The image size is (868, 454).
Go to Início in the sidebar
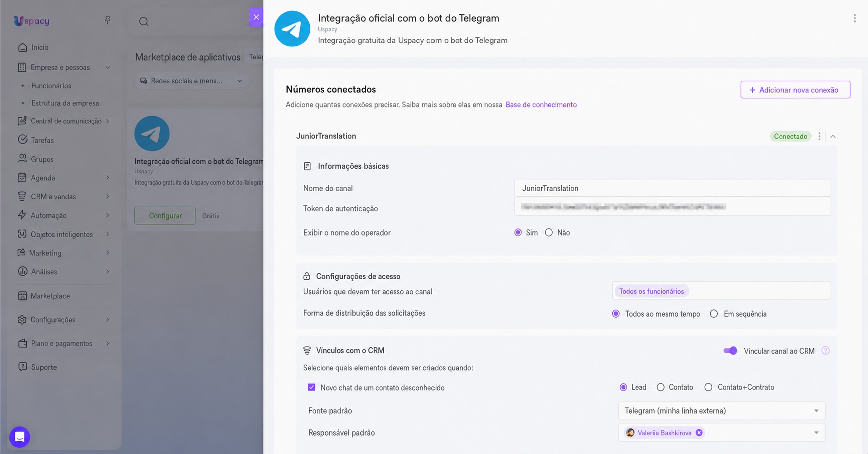[40, 47]
